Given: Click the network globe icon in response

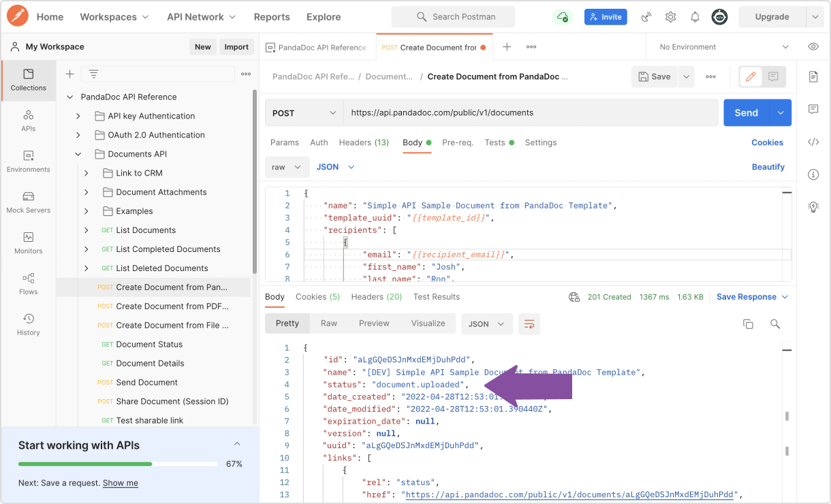Looking at the screenshot, I should coord(574,297).
